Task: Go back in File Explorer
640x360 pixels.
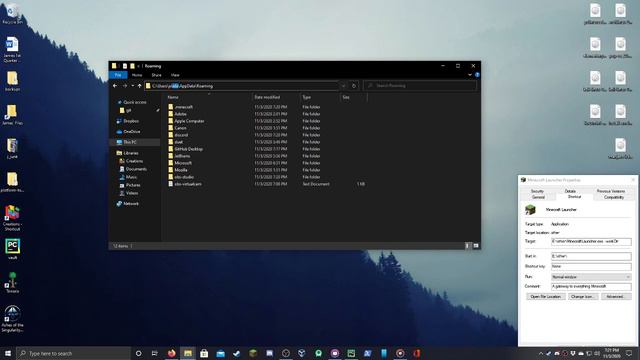Action: tap(115, 86)
